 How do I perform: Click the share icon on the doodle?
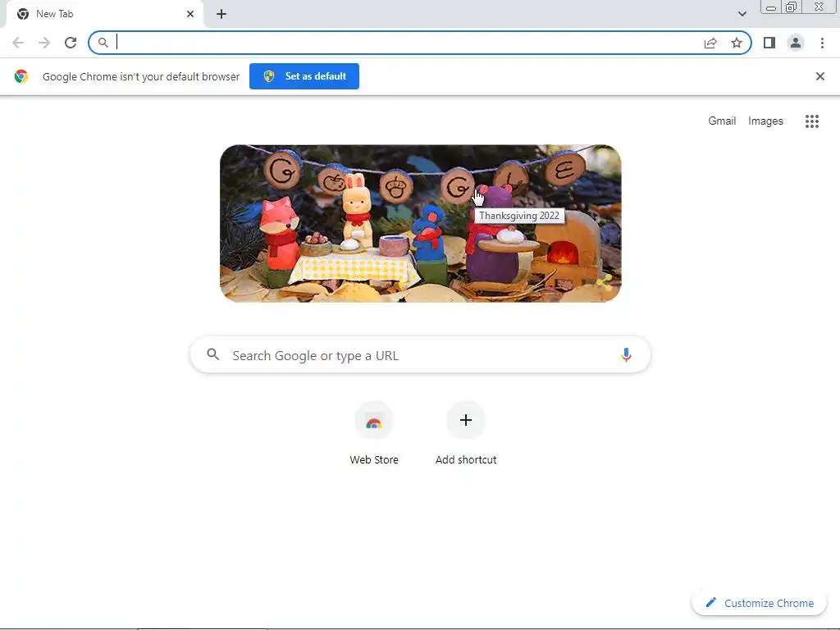click(605, 282)
